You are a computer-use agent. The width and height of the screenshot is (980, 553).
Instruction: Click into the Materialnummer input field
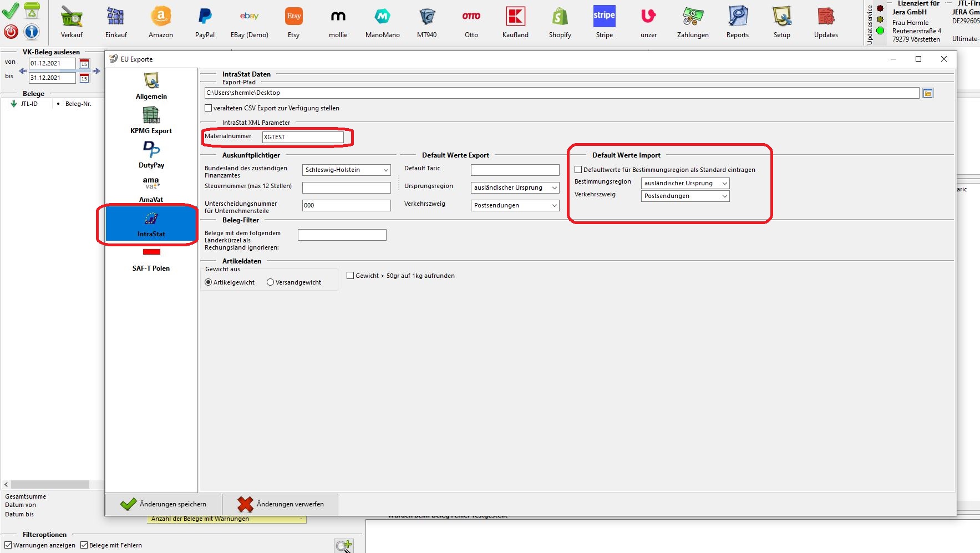point(303,137)
